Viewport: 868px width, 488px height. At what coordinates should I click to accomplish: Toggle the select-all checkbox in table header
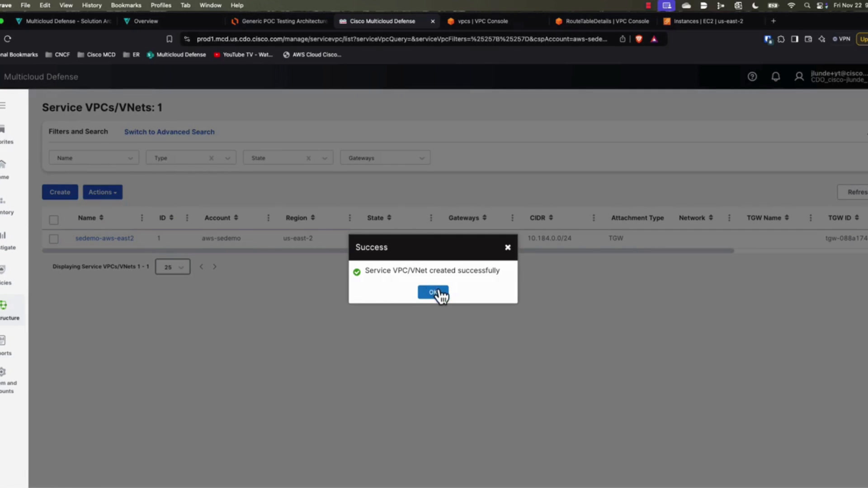54,220
